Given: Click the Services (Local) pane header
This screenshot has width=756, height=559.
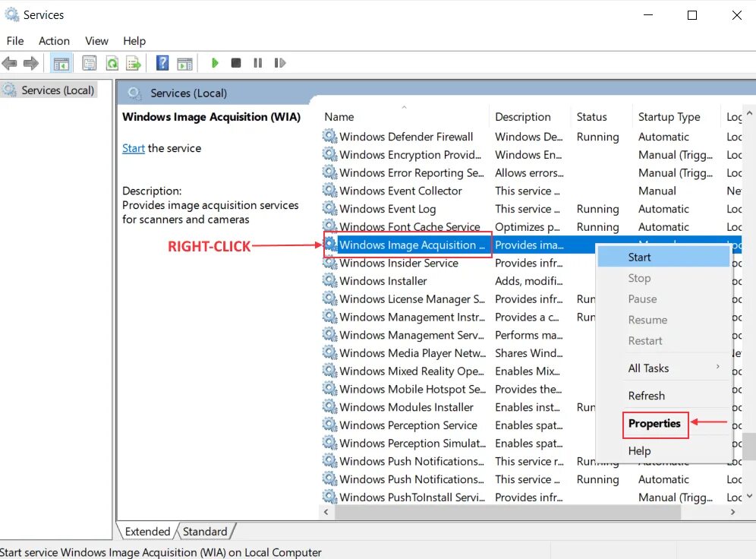Looking at the screenshot, I should (188, 93).
